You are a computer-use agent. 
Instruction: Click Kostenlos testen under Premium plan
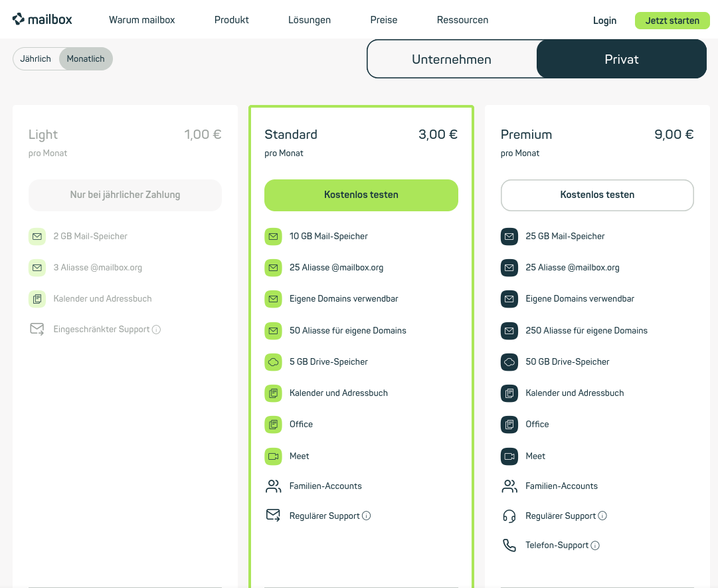(x=597, y=195)
